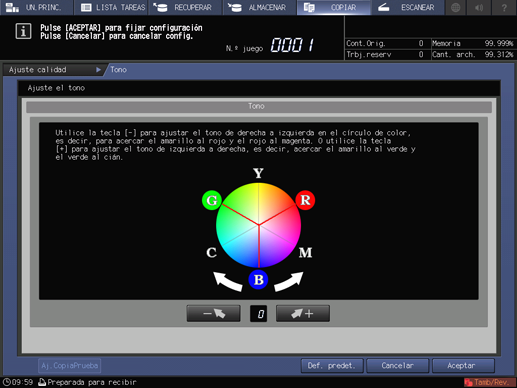
Task: Click the green G circle on color wheel
Action: (x=212, y=200)
